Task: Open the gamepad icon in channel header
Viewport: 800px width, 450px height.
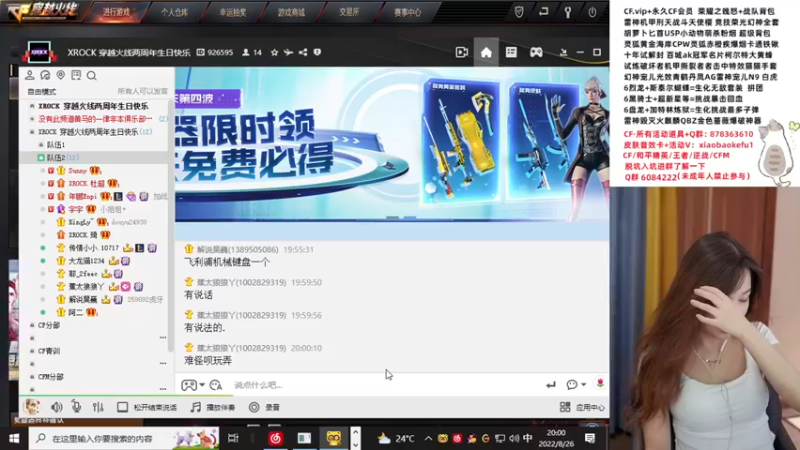Action: [x=536, y=52]
